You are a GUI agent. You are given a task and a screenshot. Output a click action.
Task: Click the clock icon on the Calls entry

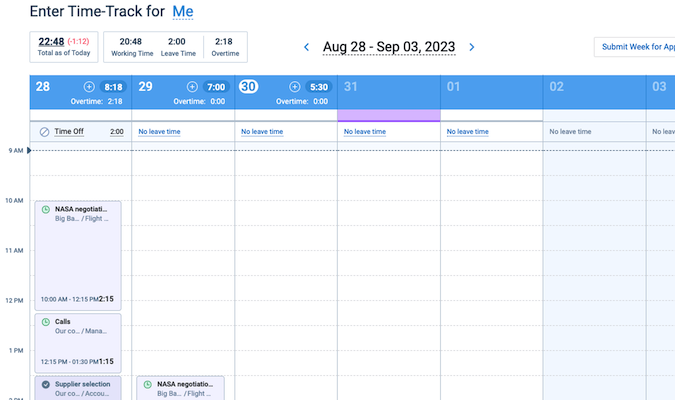(45, 322)
